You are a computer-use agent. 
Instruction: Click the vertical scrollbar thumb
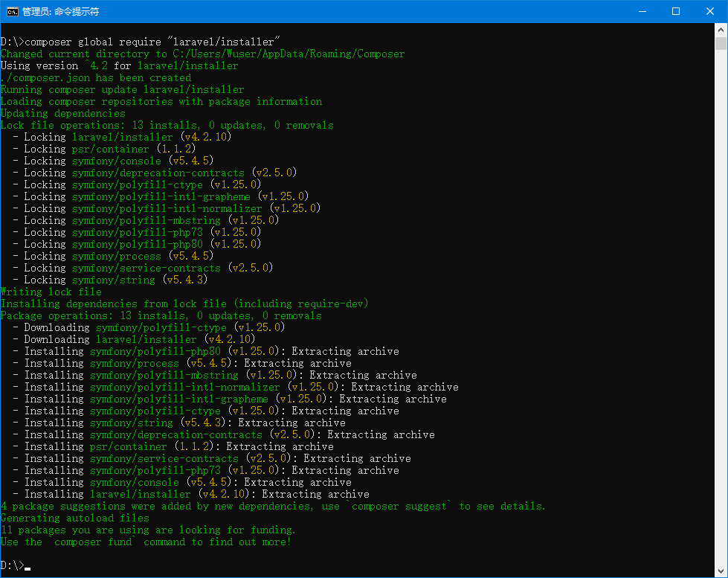[721, 43]
